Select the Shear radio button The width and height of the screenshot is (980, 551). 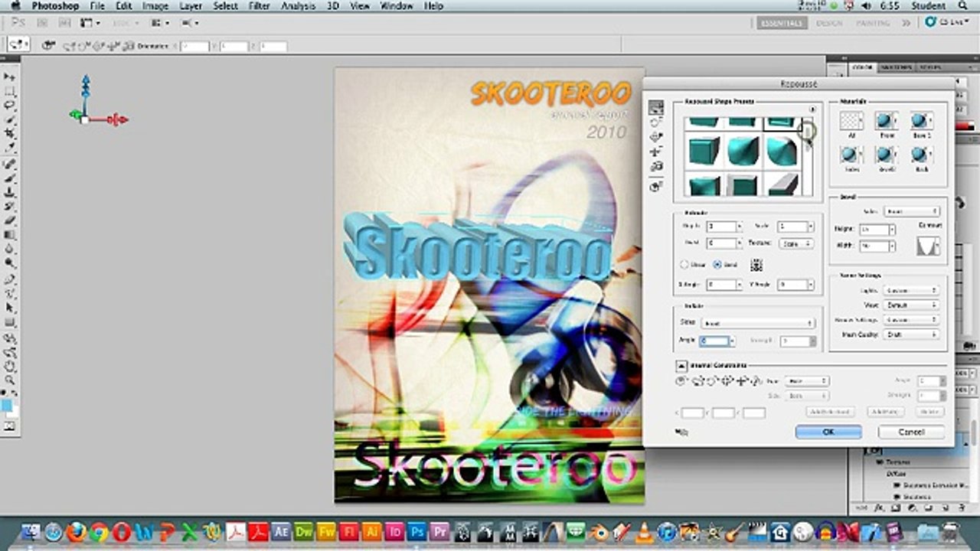[684, 265]
